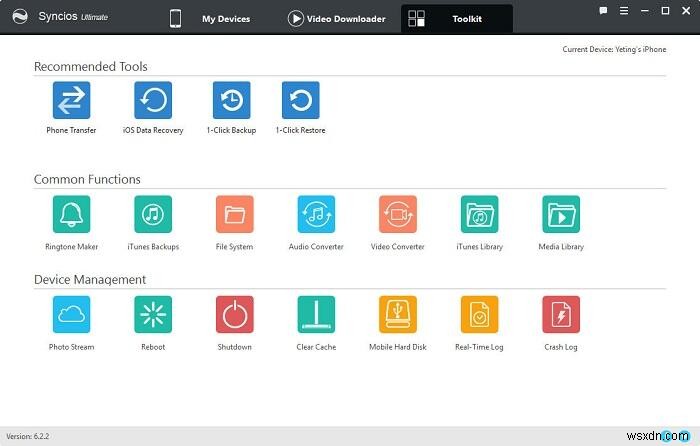The height and width of the screenshot is (446, 700).
Task: Click the Video Converter label
Action: pos(398,246)
